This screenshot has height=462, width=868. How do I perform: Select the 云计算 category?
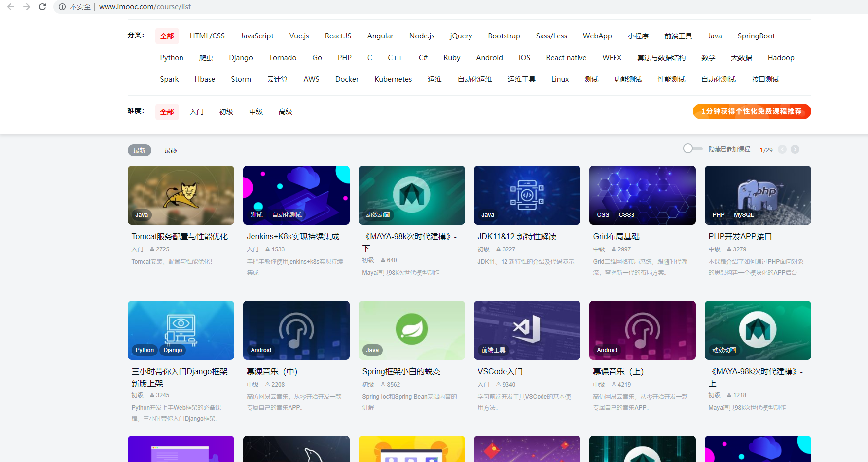(277, 79)
